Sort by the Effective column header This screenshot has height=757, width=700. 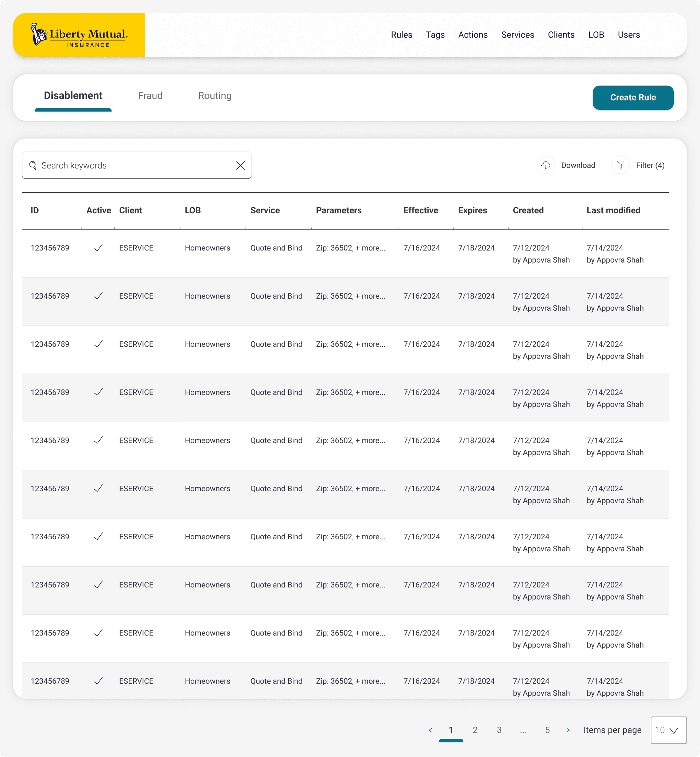(x=420, y=210)
